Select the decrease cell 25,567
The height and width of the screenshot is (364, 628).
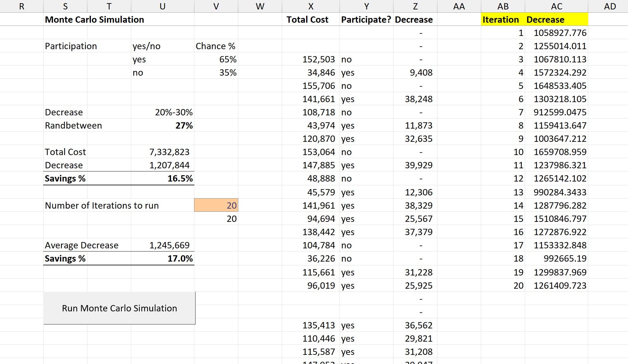tap(415, 219)
